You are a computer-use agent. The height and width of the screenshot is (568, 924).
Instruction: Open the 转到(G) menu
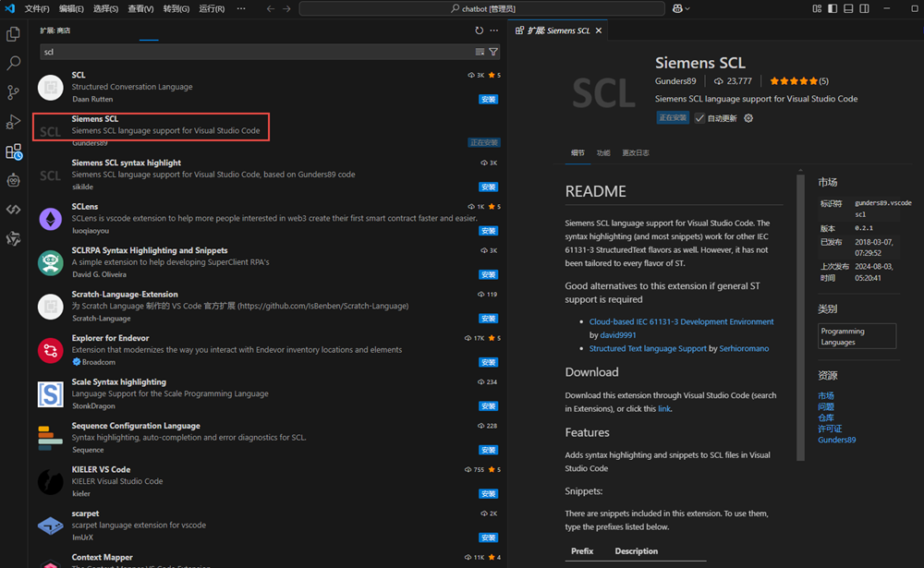[x=176, y=9]
